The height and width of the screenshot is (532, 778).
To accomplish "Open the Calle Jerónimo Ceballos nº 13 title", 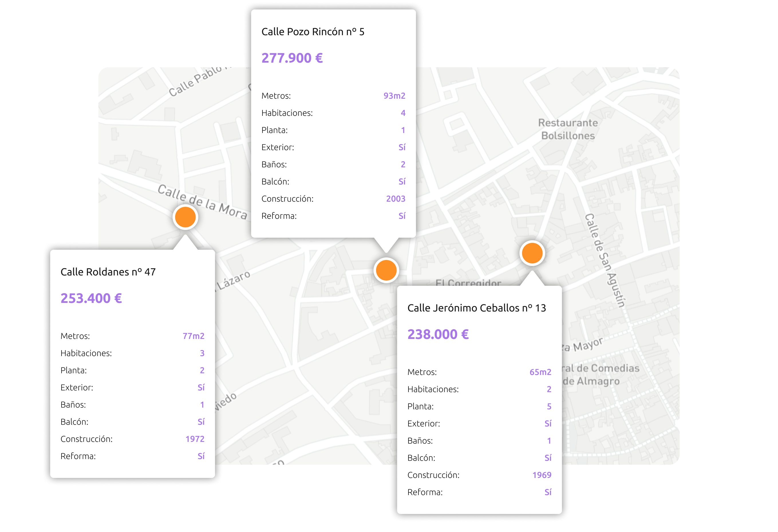I will tap(476, 308).
